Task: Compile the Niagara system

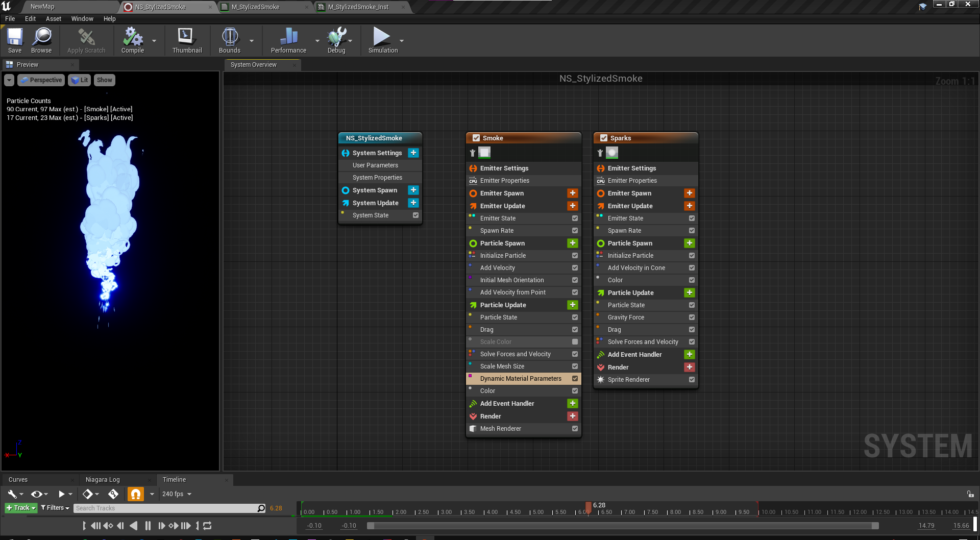Action: point(133,40)
